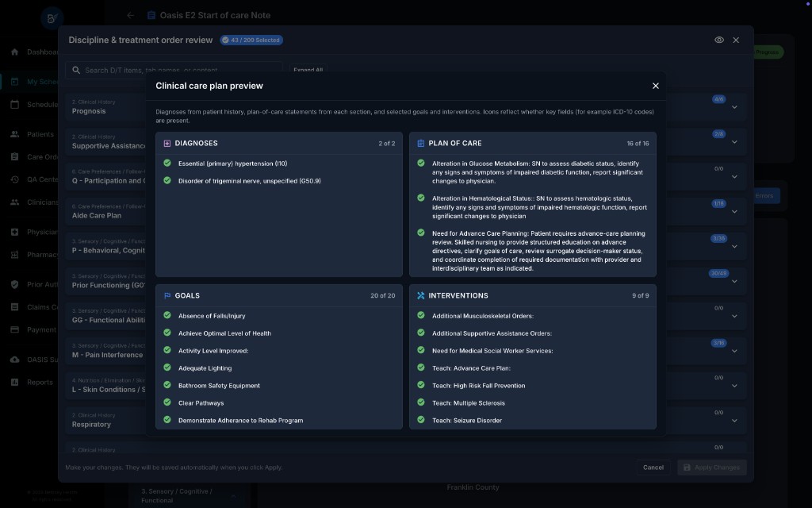
Task: Click the Diagnoses section icon
Action: (x=167, y=144)
